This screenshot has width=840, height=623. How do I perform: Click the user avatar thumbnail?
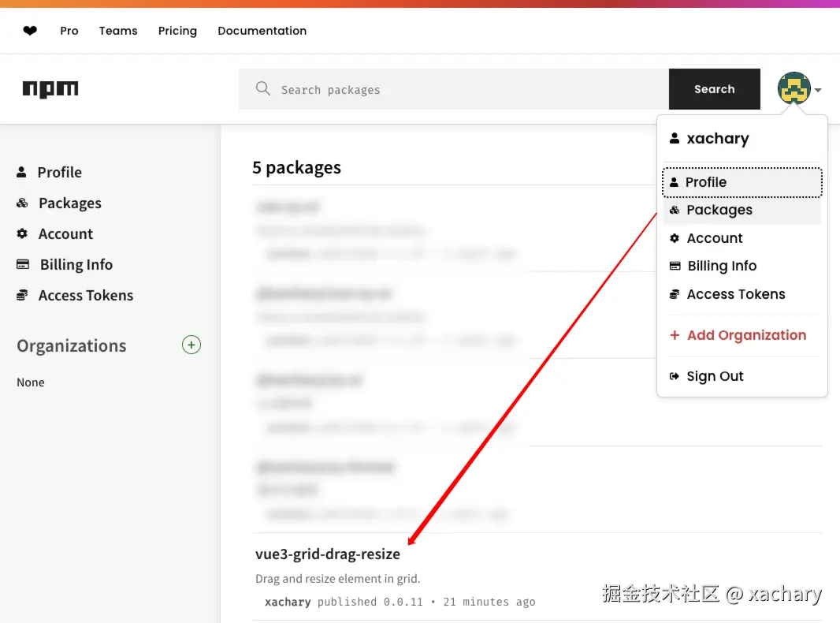point(794,88)
